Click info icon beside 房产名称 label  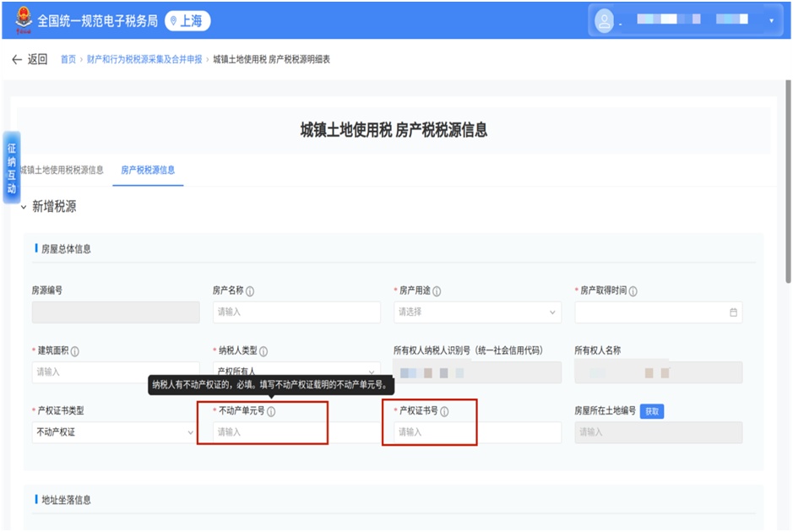coord(250,291)
